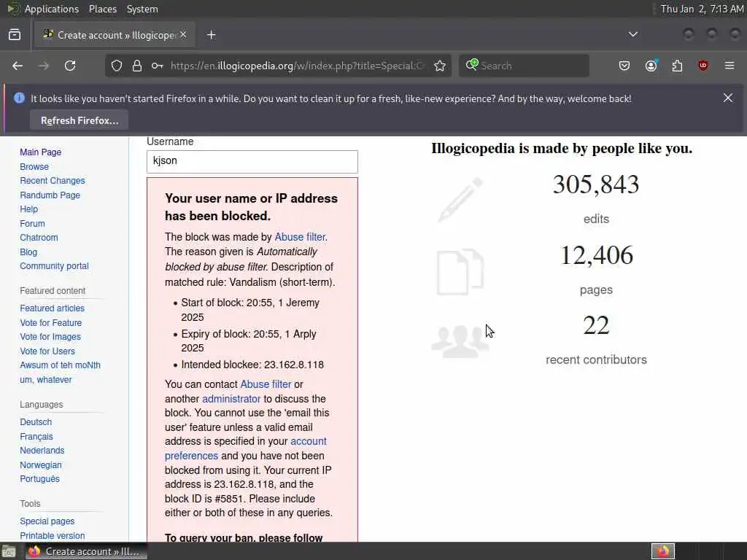
Task: Open uBlock Origin extension icon
Action: pyautogui.click(x=703, y=66)
